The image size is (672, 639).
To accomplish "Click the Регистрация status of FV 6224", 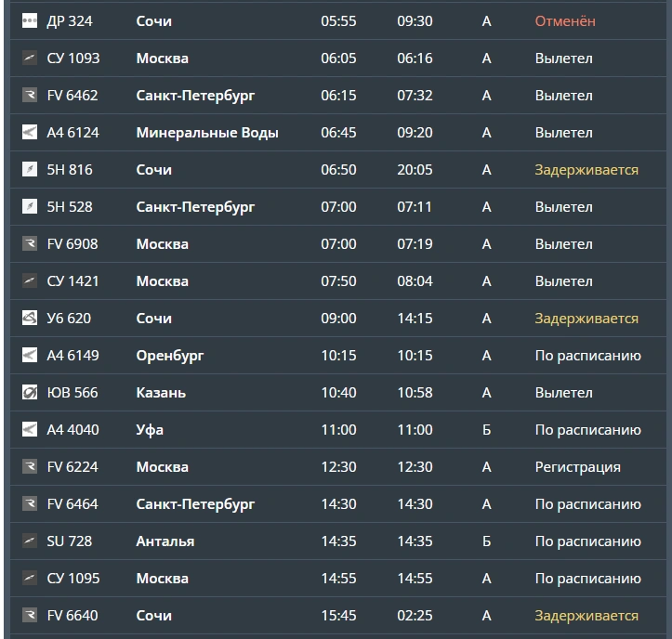I will coord(578,467).
